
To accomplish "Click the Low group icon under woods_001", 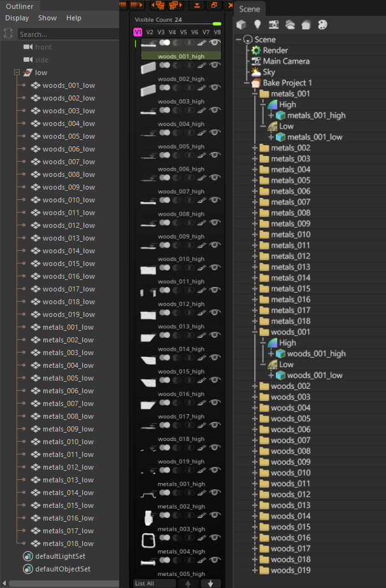I will click(x=272, y=365).
